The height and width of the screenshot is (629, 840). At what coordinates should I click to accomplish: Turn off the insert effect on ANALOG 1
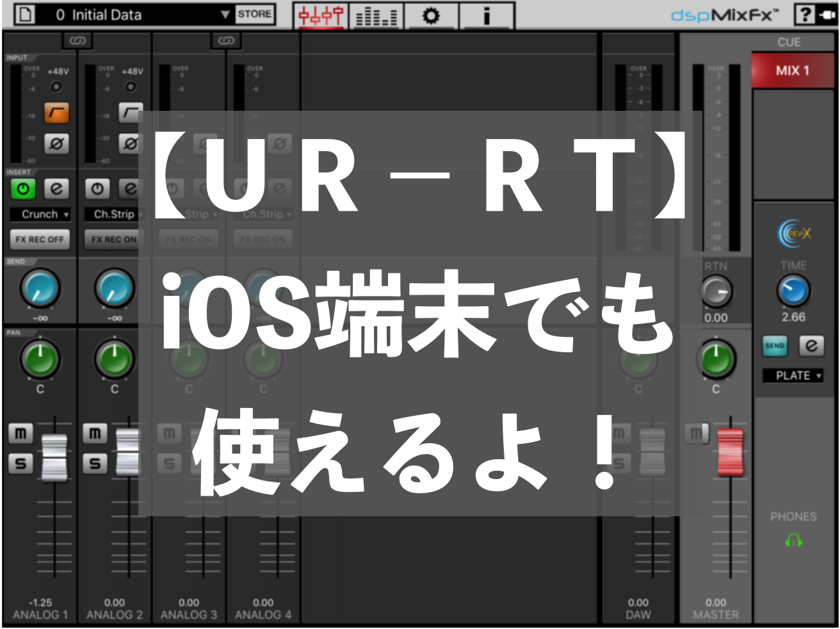point(23,189)
